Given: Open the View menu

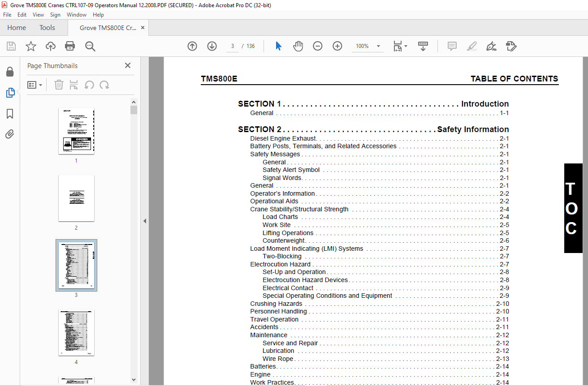Looking at the screenshot, I should point(38,15).
